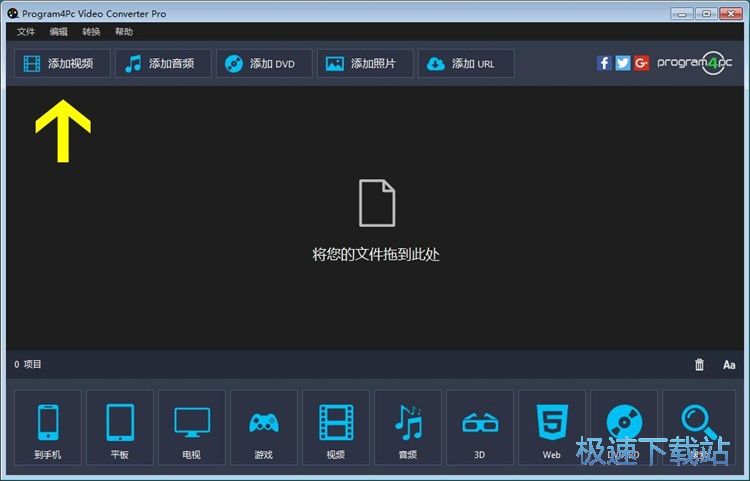Screen dimensions: 750x481
Task: Select the 音频 (Audio) output category
Action: coord(408,427)
